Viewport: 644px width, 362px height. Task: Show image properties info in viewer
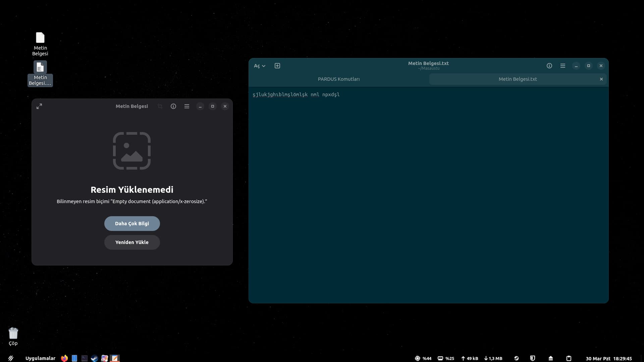tap(173, 106)
